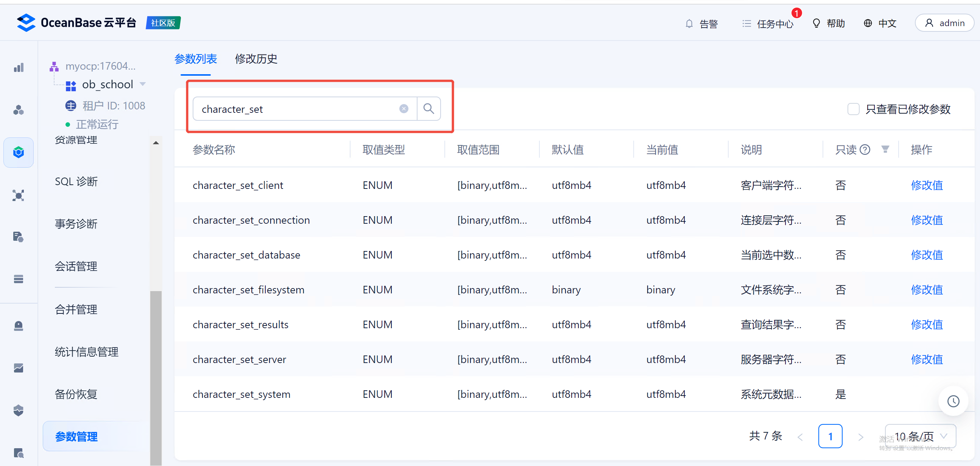Open the 10 per page size dropdown

pos(920,436)
